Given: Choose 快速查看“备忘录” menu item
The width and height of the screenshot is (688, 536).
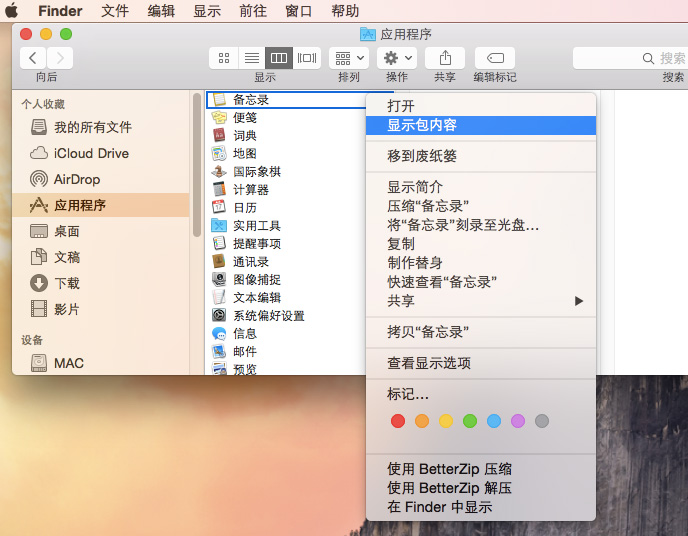Looking at the screenshot, I should [x=481, y=282].
